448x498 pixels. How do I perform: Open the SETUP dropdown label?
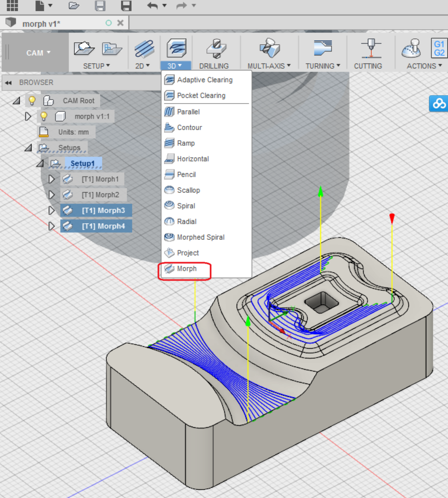click(97, 66)
